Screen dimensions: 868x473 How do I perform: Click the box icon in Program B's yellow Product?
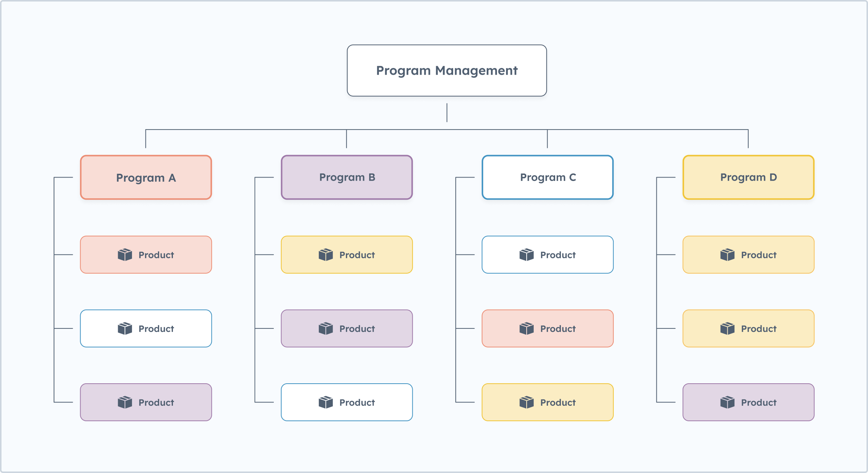click(x=326, y=255)
